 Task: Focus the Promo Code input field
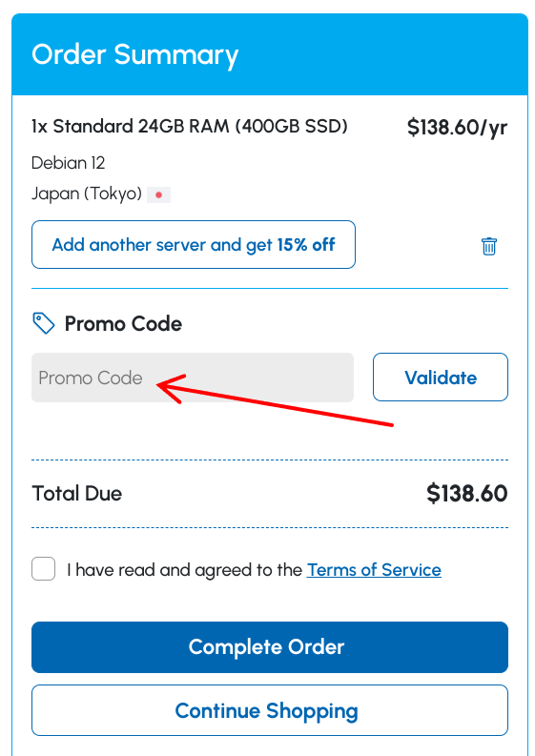pyautogui.click(x=193, y=378)
